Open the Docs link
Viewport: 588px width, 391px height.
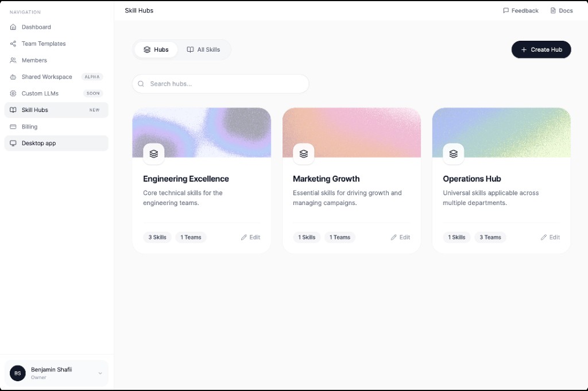click(x=561, y=11)
